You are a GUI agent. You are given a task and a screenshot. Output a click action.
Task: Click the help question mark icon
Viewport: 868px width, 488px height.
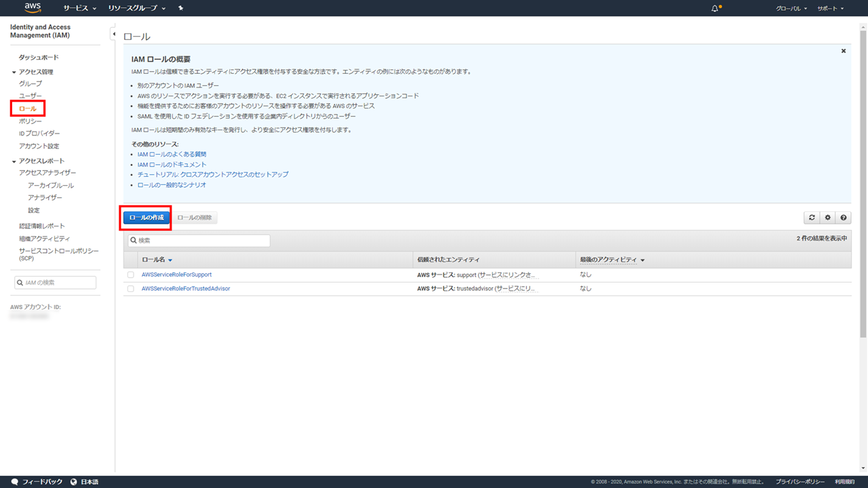pos(844,218)
